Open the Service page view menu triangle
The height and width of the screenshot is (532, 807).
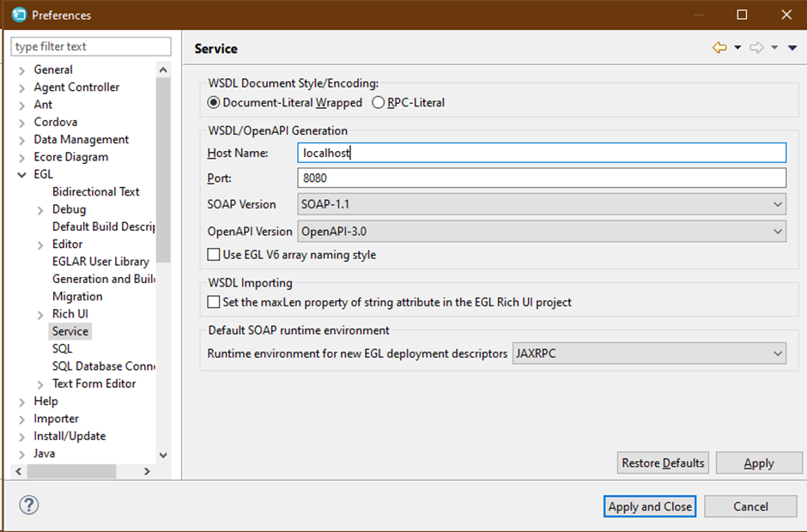pos(792,48)
